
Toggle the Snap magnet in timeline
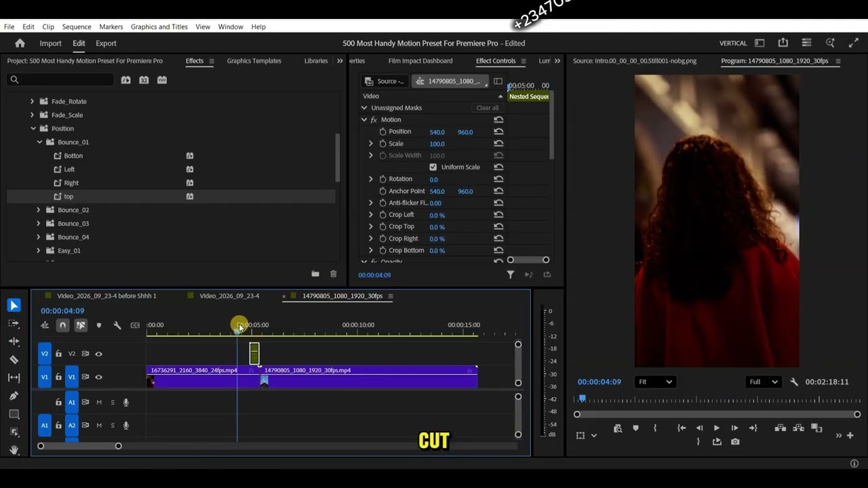(x=62, y=325)
